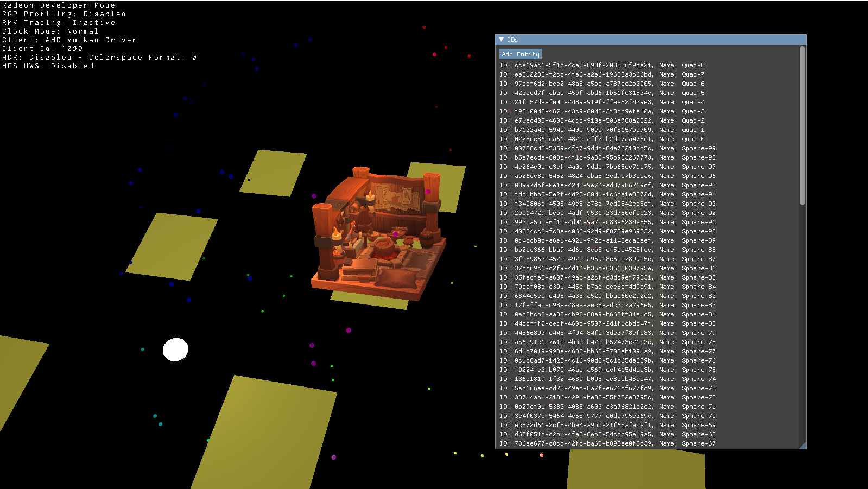Click the IDs window title bar
Image resolution: width=868 pixels, height=489 pixels.
[651, 40]
